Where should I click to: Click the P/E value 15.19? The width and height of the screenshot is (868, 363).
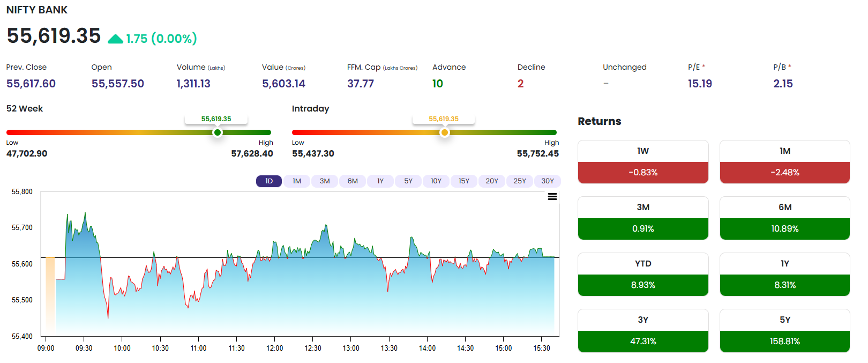tap(700, 84)
